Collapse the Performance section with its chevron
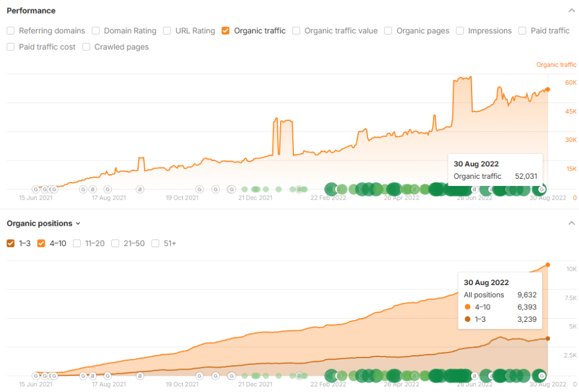 point(571,11)
